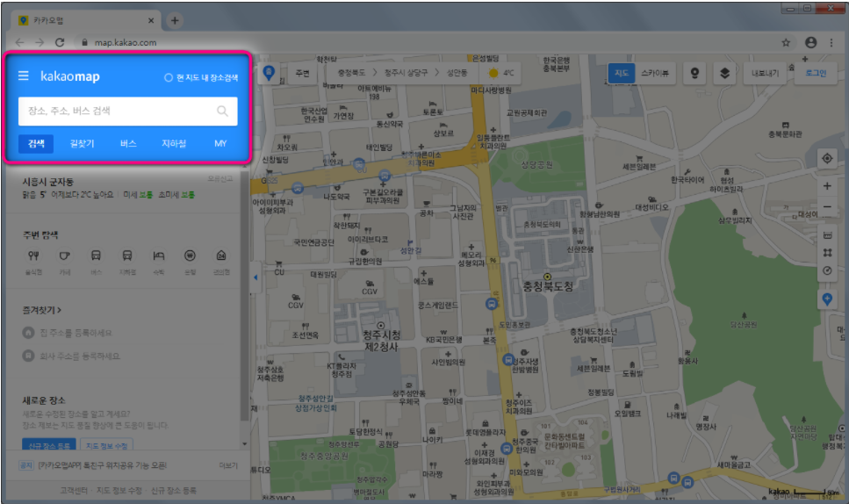
Task: Focus the 장소, 주소, 버스 검색 field
Action: point(128,111)
